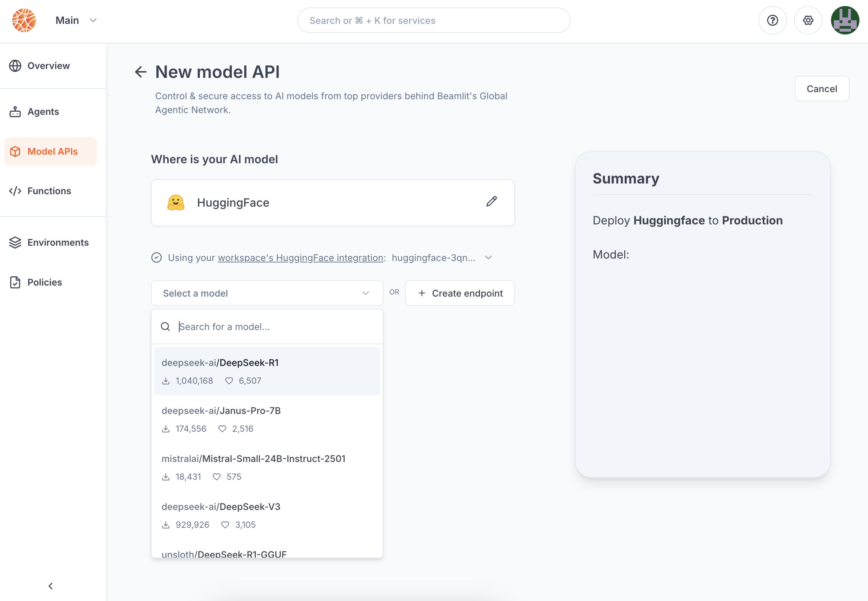Screen dimensions: 868x601
Task: Open the help question mark icon
Action: click(x=772, y=20)
